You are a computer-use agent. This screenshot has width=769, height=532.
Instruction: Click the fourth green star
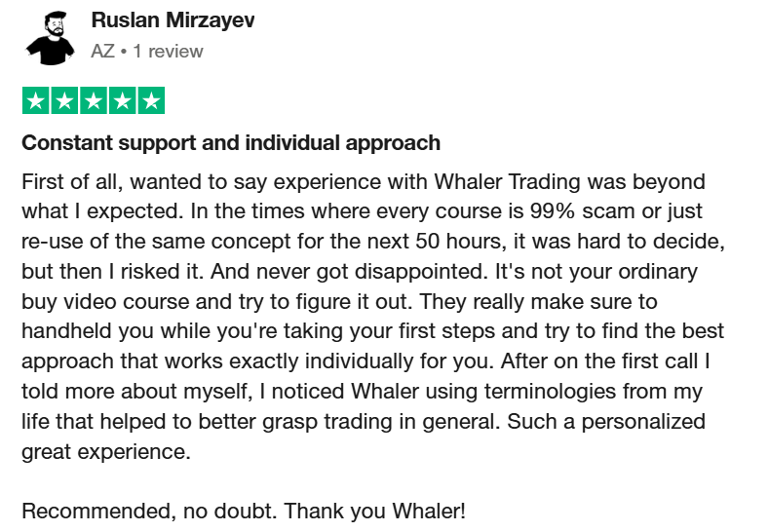click(x=122, y=100)
